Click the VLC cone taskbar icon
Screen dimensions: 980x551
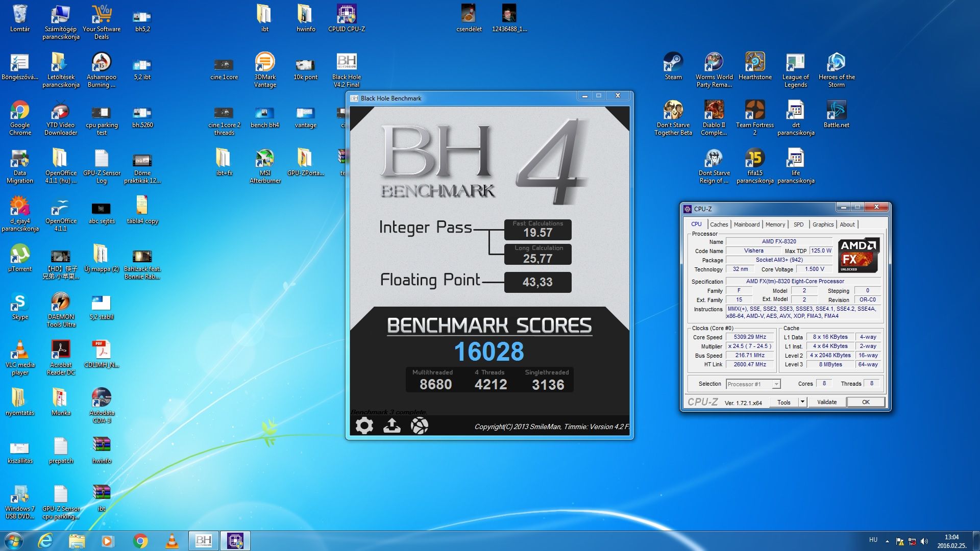(172, 541)
